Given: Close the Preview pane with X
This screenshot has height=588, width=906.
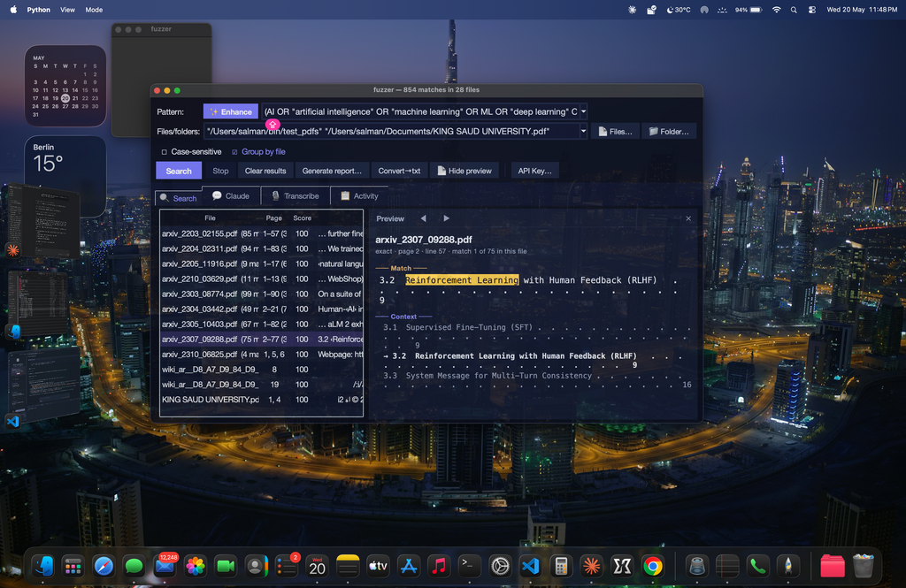Looking at the screenshot, I should [x=688, y=218].
